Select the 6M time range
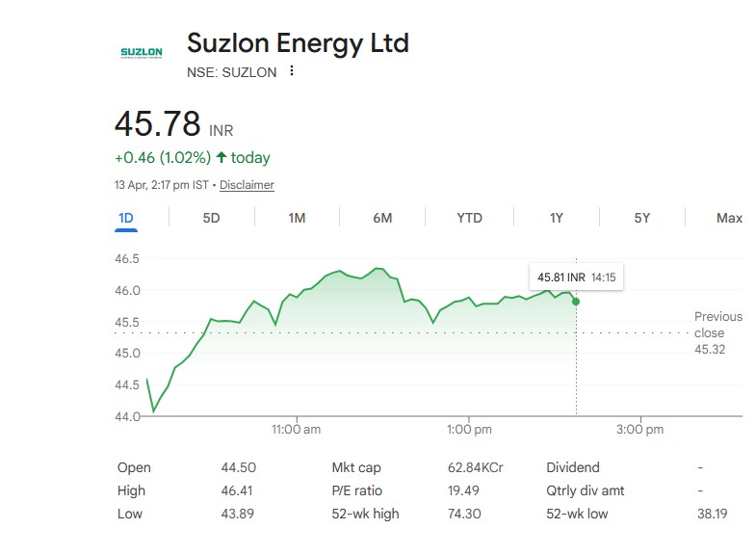The image size is (756, 555). [382, 218]
